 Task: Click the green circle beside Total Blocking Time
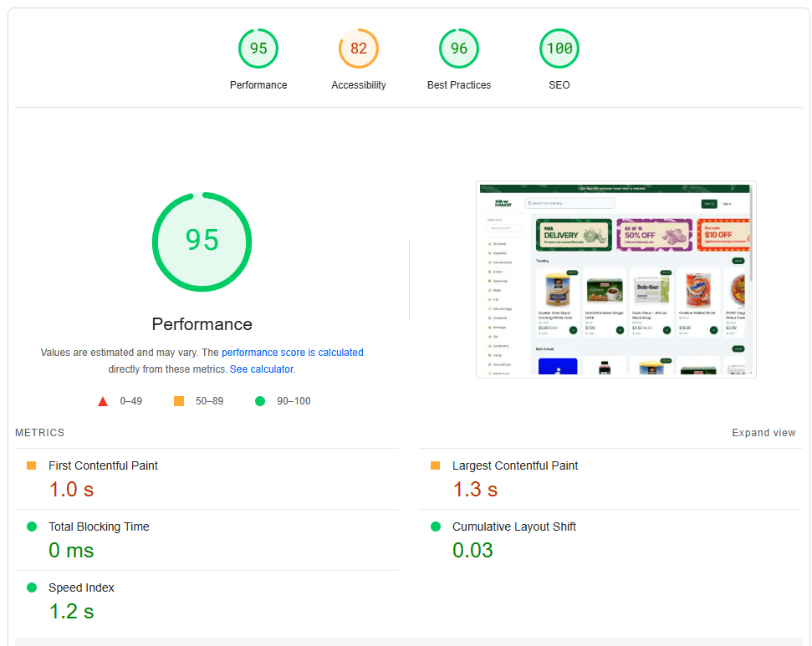(x=32, y=526)
